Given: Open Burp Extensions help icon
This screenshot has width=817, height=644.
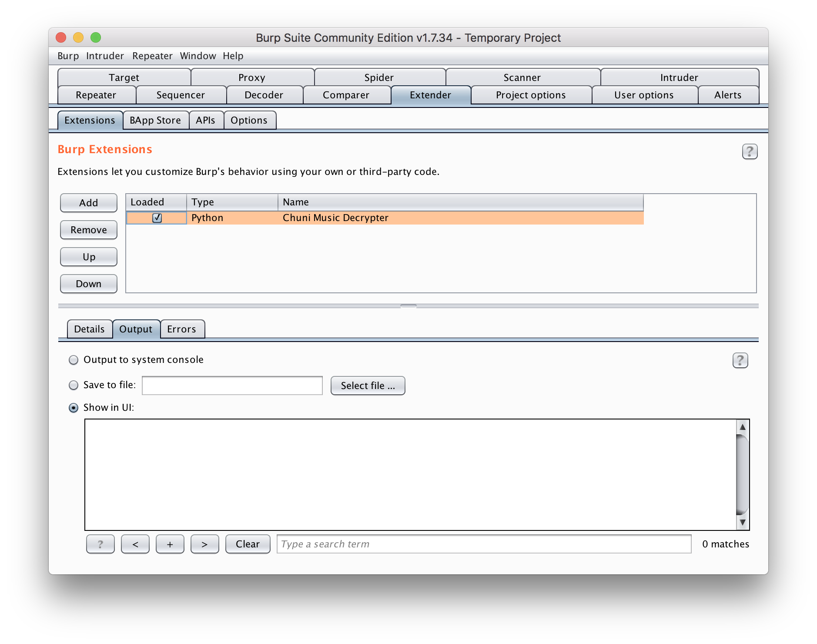Looking at the screenshot, I should (749, 151).
